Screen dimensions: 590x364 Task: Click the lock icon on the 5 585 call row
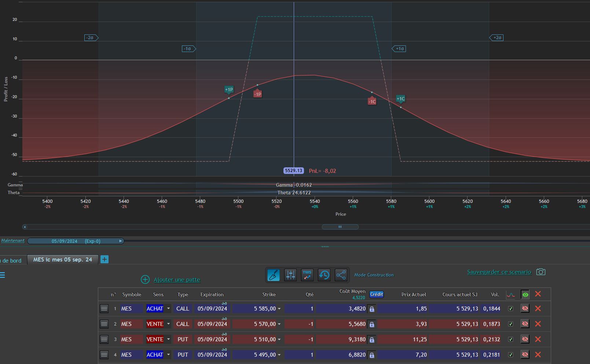372,309
